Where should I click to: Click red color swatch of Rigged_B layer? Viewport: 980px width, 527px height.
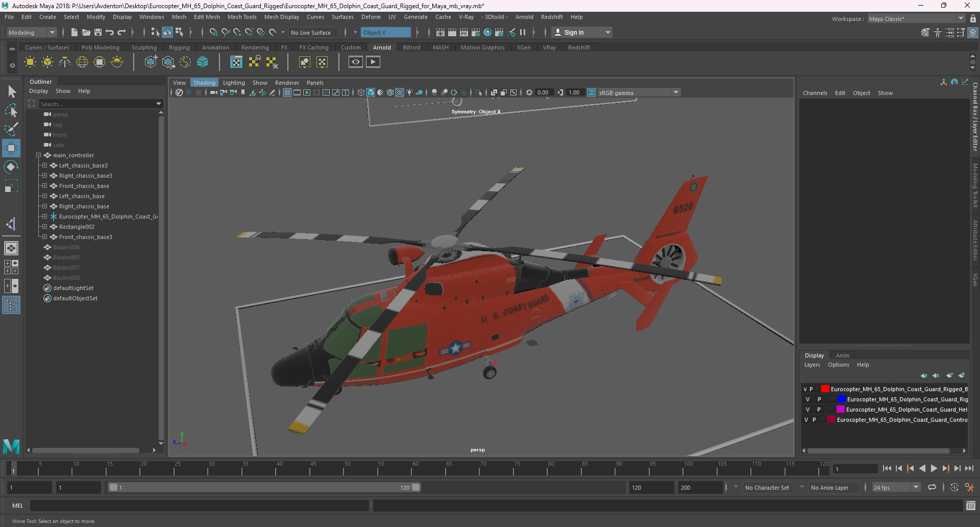825,389
